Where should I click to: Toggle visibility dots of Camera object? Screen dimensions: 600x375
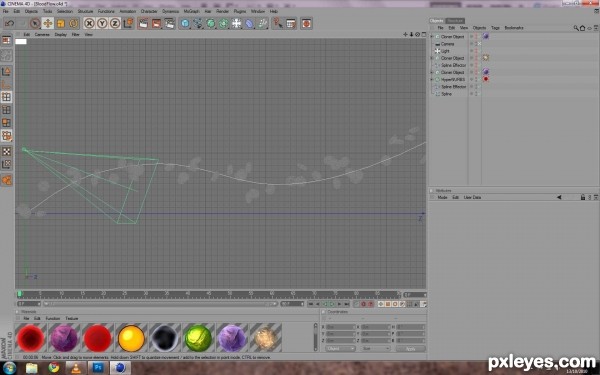point(476,44)
